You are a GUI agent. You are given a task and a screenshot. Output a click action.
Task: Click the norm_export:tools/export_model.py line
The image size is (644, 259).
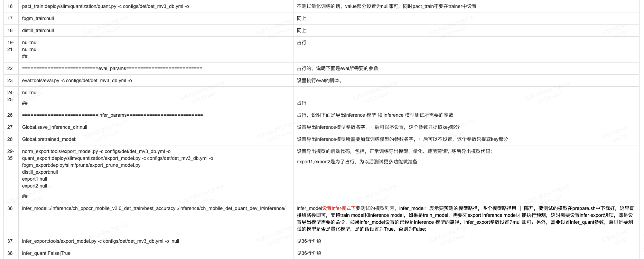96,151
